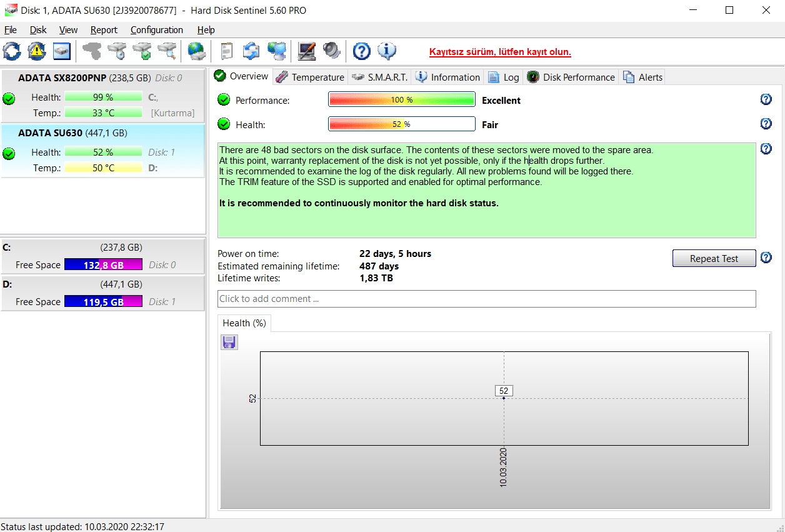This screenshot has height=532, width=785.
Task: Click the blue arrows send-report toolbar icon
Action: [251, 51]
